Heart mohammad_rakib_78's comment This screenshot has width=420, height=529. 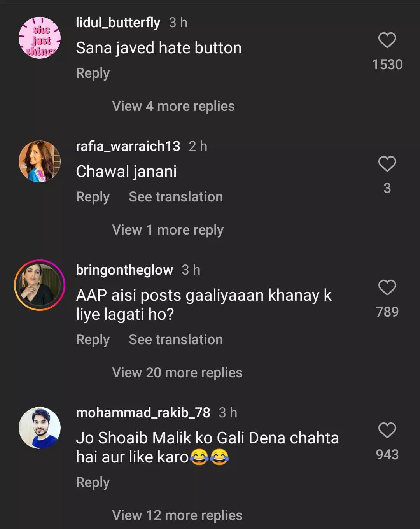(x=387, y=430)
